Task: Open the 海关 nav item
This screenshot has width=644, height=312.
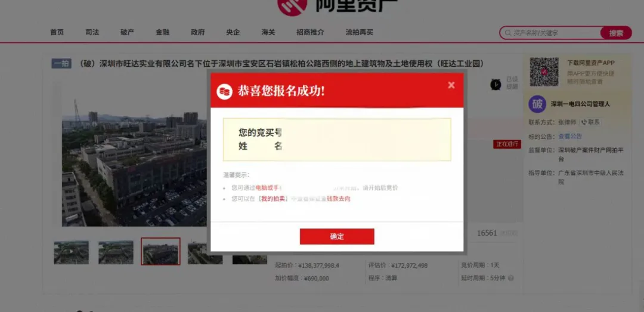Action: pos(268,32)
